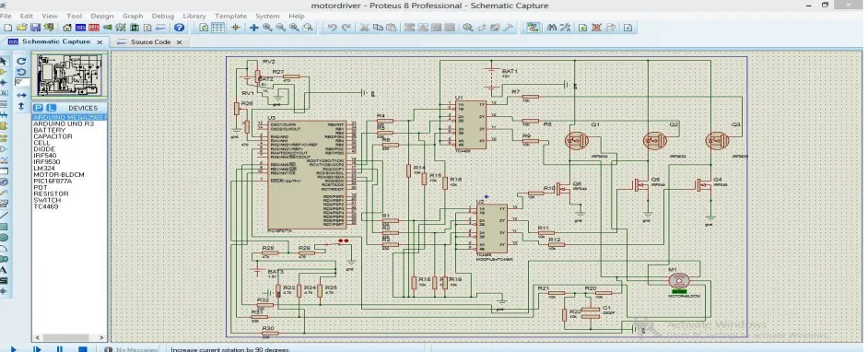Open the Template menu
Viewport: 868px width, 352px height.
(x=231, y=16)
